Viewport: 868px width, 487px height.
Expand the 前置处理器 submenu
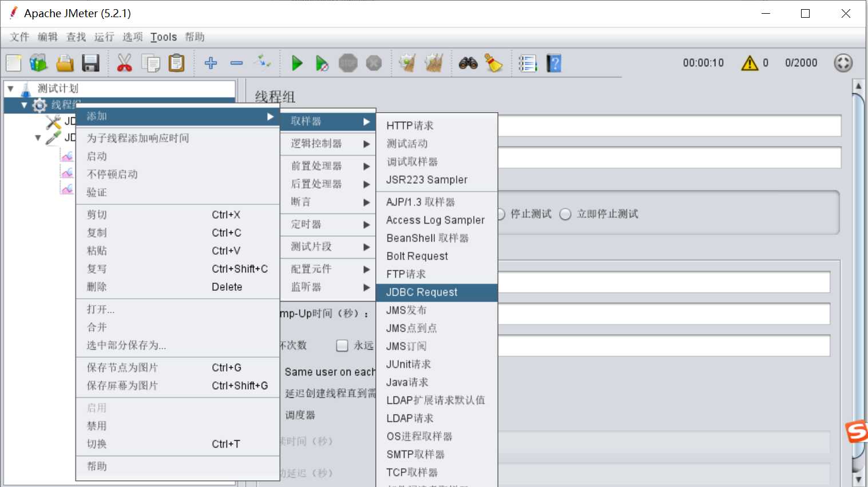[328, 166]
